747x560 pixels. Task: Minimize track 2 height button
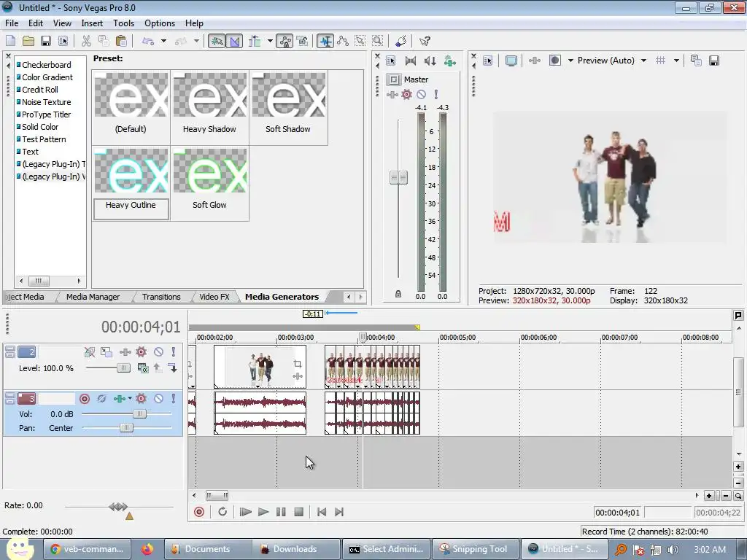[x=10, y=349]
